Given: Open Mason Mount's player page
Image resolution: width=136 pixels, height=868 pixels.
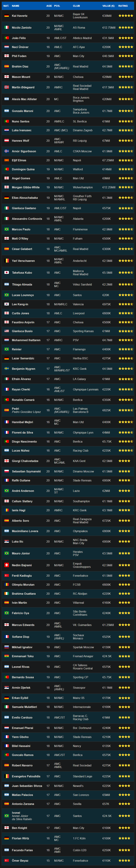Looking at the screenshot, I should pyautogui.click(x=21, y=77).
